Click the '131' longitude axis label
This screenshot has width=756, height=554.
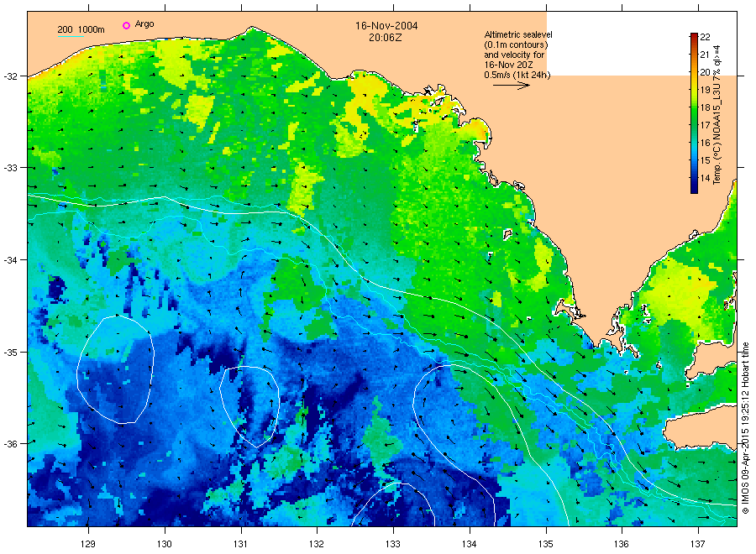(240, 544)
